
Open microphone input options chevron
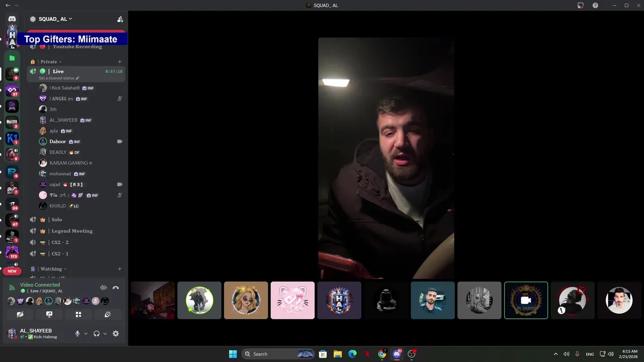tap(86, 333)
